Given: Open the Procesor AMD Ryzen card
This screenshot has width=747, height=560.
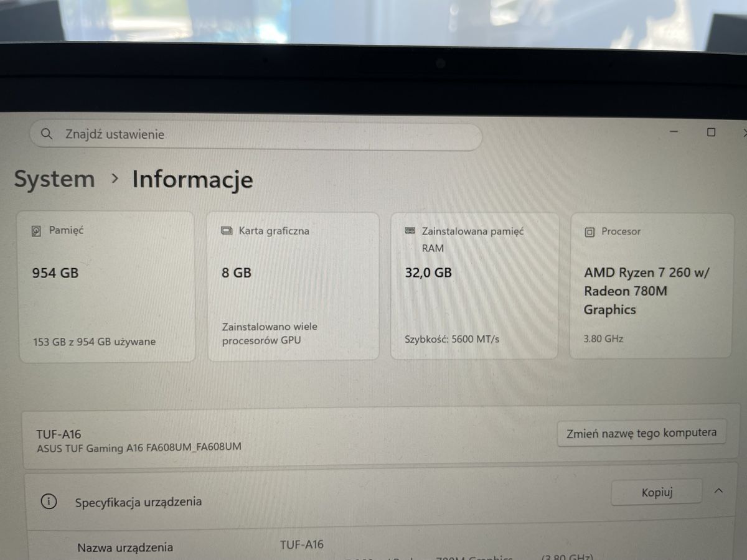Looking at the screenshot, I should tap(651, 286).
